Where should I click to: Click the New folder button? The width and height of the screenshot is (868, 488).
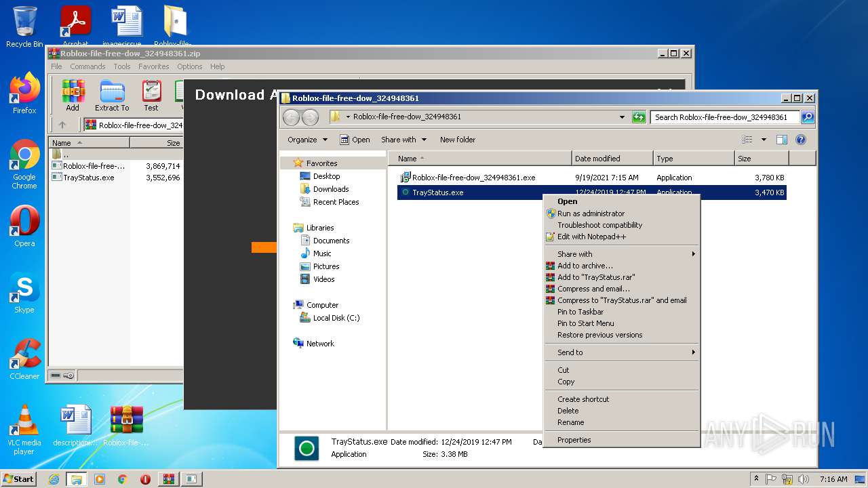tap(458, 140)
